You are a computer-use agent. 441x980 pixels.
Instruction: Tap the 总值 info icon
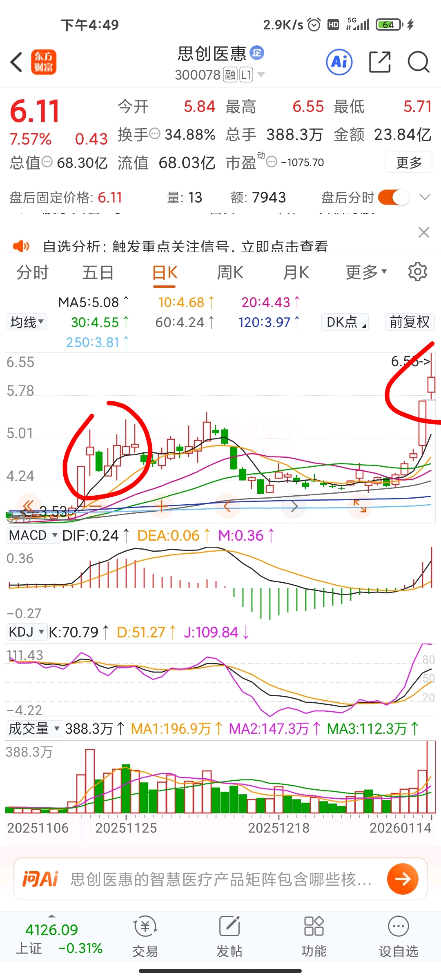[47, 162]
